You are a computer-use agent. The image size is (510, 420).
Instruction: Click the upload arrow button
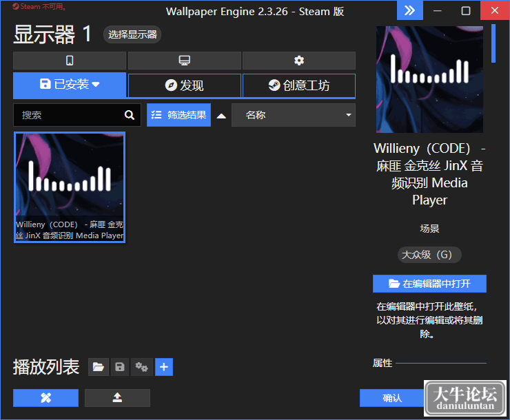[117, 398]
